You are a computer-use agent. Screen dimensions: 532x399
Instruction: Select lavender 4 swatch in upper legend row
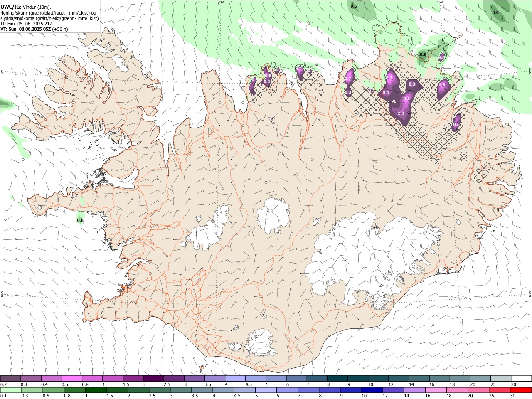pyautogui.click(x=235, y=378)
